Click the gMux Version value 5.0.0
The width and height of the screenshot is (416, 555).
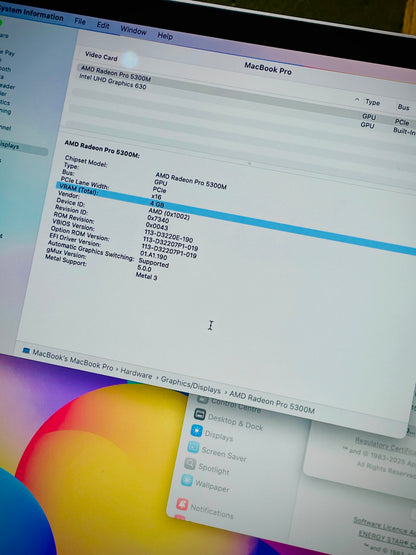coord(144,269)
